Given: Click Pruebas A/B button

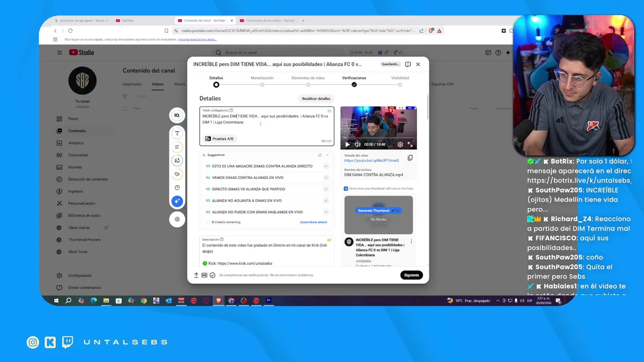Looking at the screenshot, I should tap(219, 139).
